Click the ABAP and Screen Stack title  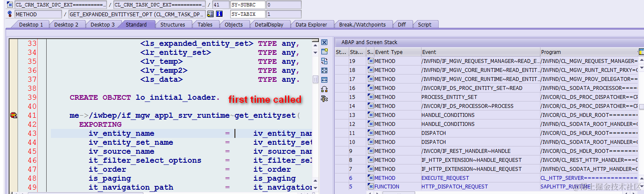click(369, 42)
